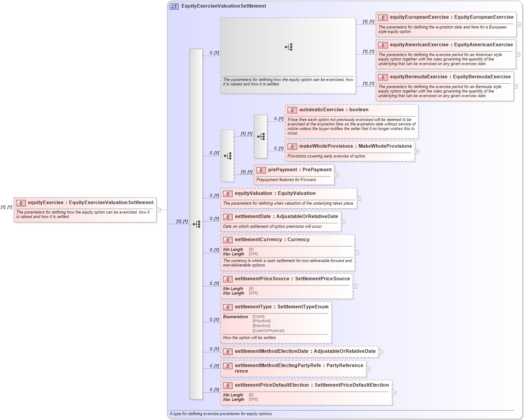Click the compositor icon inside the large gray exercise box

[x=288, y=46]
